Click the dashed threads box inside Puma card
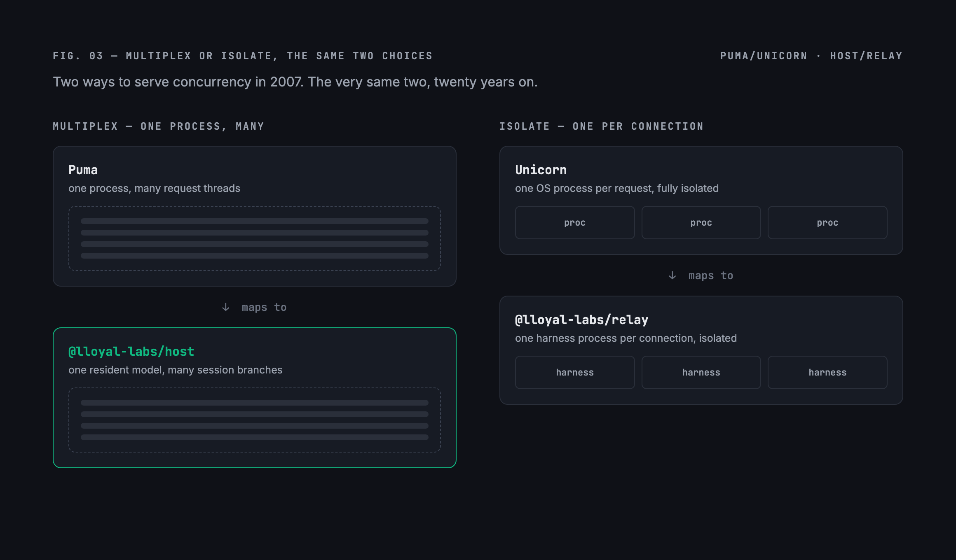This screenshot has height=560, width=956. [255, 238]
